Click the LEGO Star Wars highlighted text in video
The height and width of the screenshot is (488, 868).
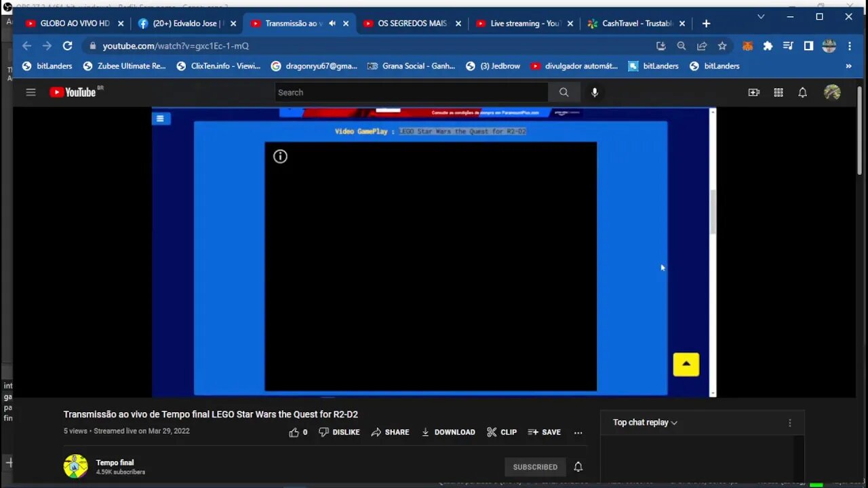click(x=462, y=131)
